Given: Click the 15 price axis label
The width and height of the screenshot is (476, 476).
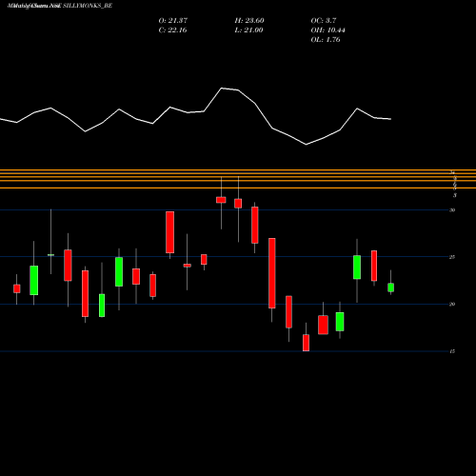Looking at the screenshot, I should pyautogui.click(x=452, y=351).
